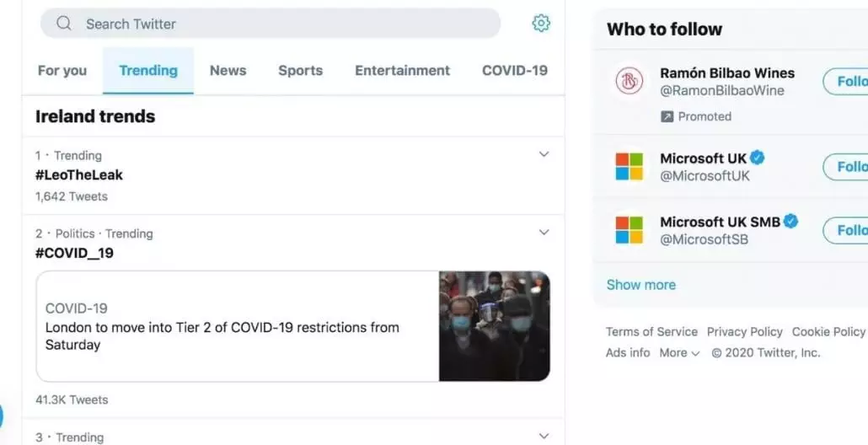This screenshot has height=445, width=868.
Task: Open the Ads info link
Action: (x=628, y=352)
